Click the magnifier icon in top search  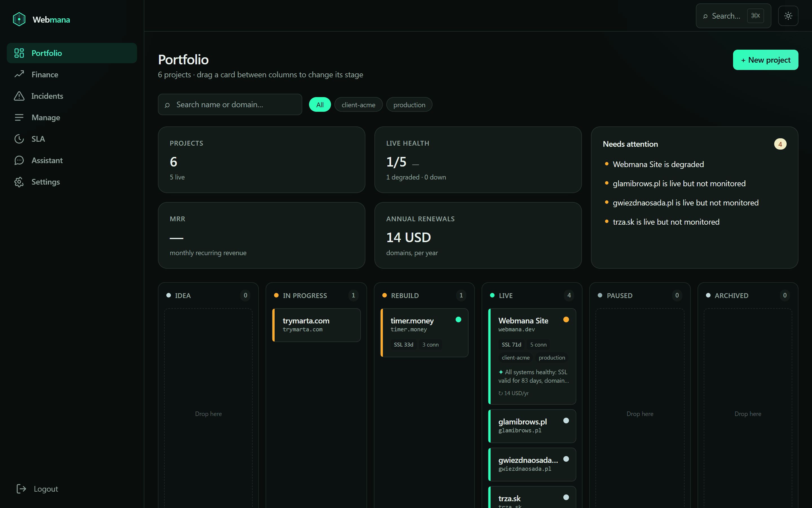pos(705,16)
